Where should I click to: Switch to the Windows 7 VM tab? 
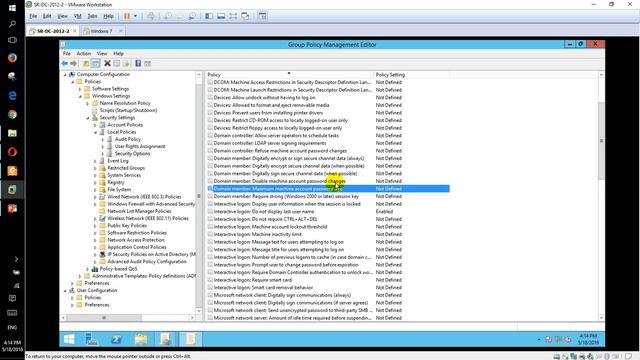click(101, 31)
